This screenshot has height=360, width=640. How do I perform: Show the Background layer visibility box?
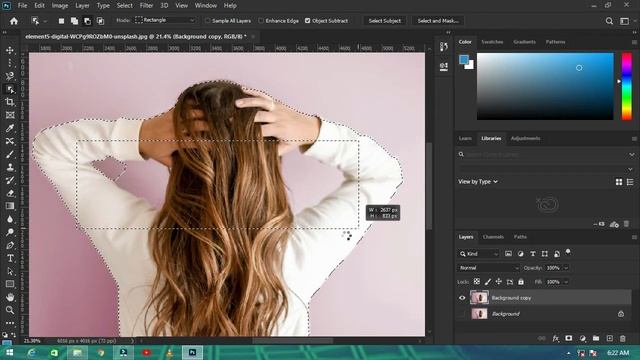pyautogui.click(x=462, y=314)
